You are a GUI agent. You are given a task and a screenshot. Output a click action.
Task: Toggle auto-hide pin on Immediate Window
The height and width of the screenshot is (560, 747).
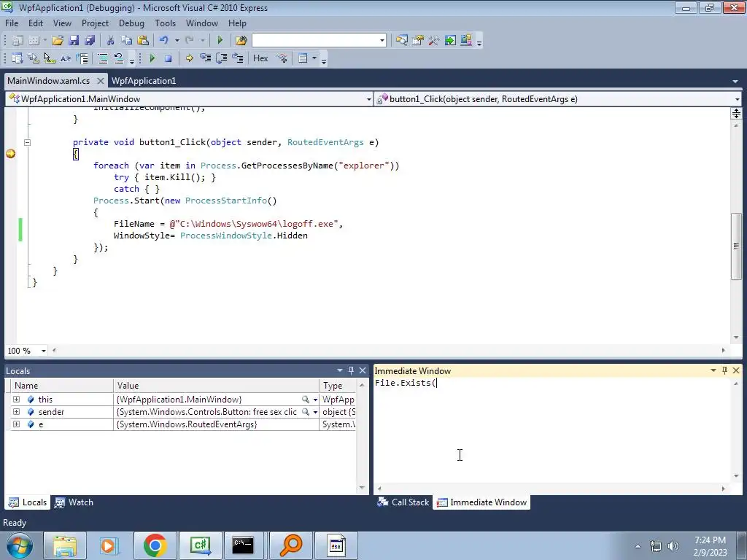(724, 370)
